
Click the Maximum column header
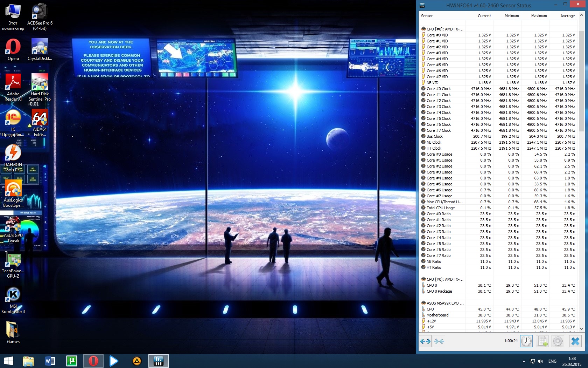(539, 16)
